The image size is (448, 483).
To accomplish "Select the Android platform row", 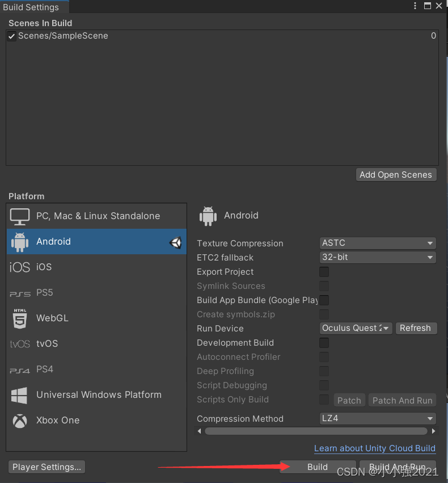I will (96, 242).
